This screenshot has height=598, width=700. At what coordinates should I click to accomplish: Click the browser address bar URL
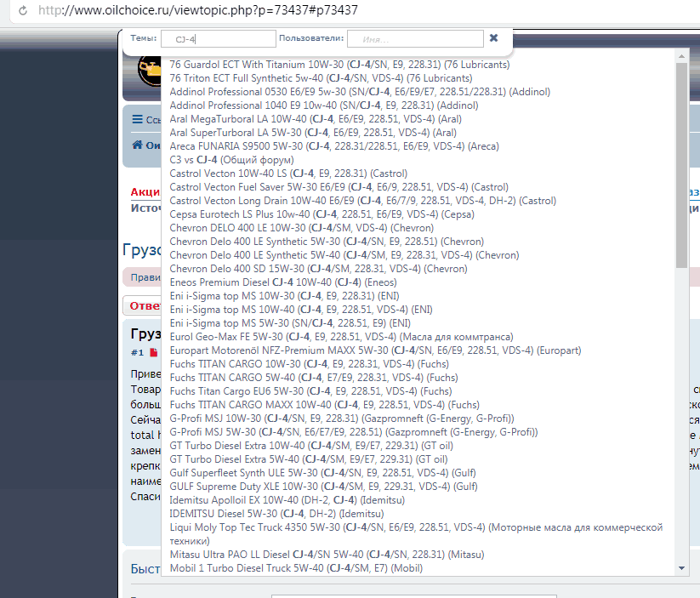[x=198, y=10]
